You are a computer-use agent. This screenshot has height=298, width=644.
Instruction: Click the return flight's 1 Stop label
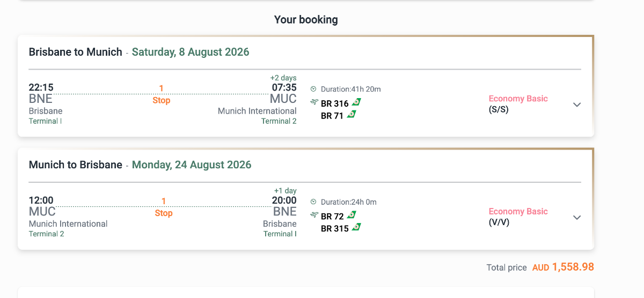point(164,207)
